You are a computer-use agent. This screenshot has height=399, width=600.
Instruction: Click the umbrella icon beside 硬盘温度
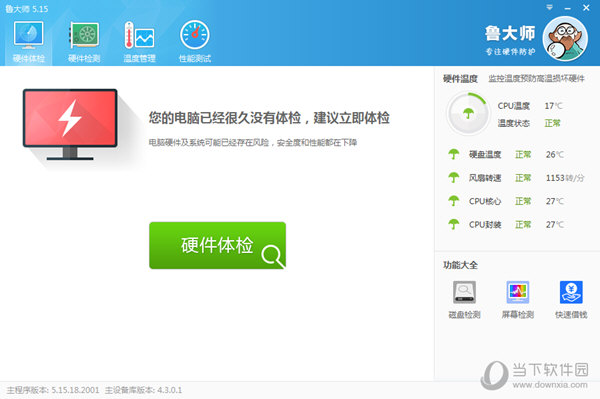pyautogui.click(x=454, y=154)
